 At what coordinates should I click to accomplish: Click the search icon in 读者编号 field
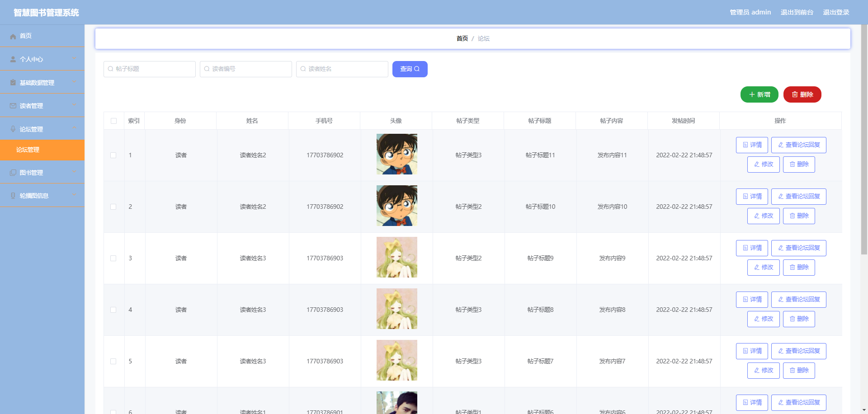(x=207, y=69)
